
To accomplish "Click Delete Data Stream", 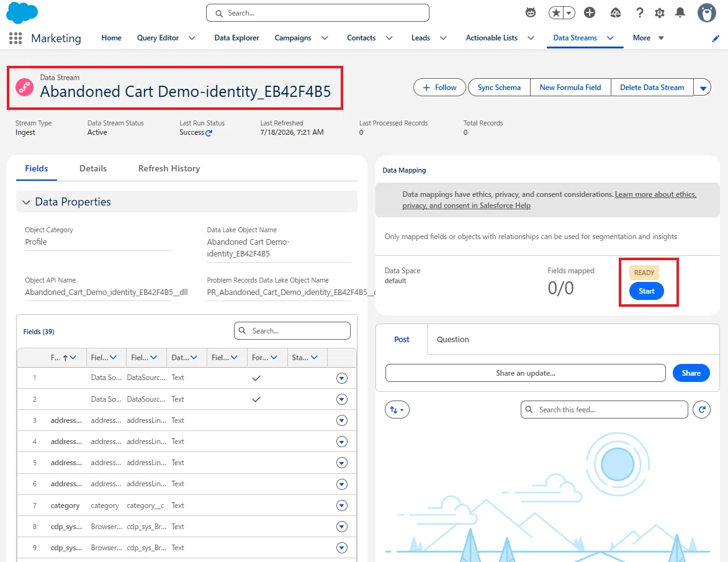I will pyautogui.click(x=652, y=88).
